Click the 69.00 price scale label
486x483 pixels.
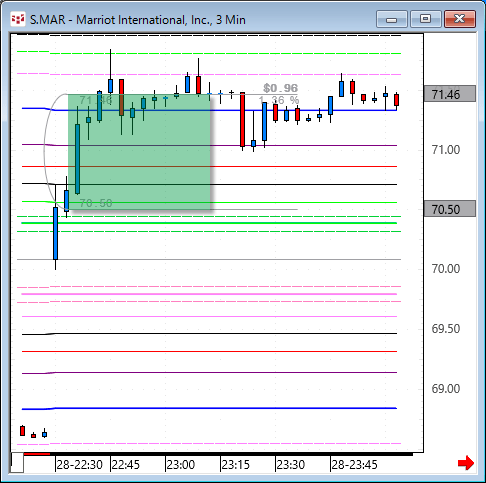coord(446,389)
